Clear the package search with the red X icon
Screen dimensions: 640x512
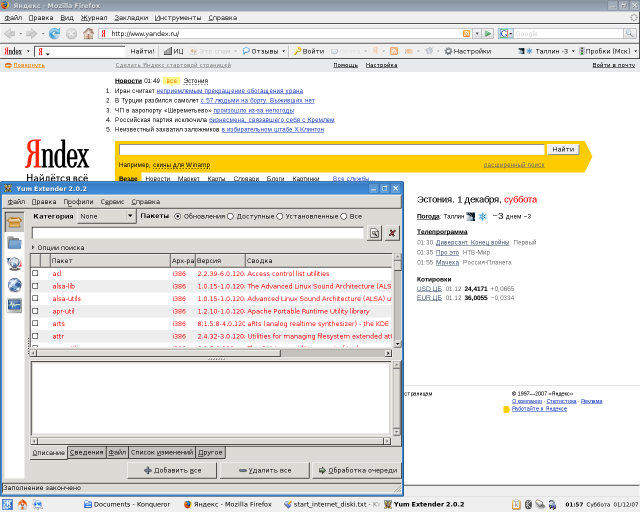tap(392, 233)
